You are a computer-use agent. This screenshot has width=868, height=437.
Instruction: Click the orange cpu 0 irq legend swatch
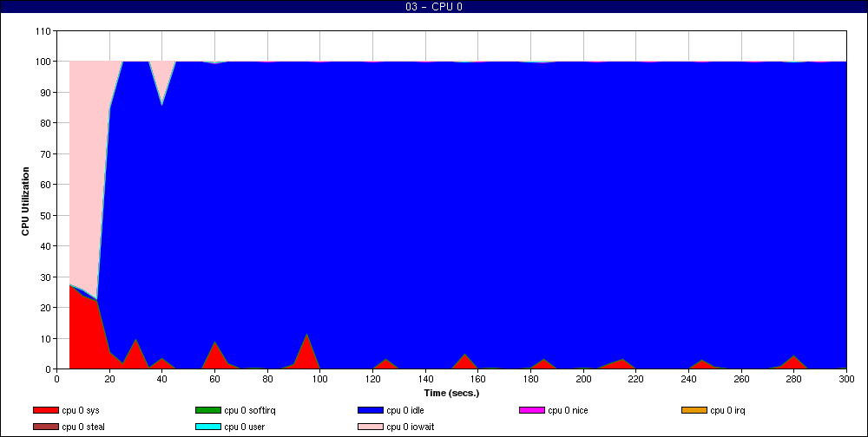[x=694, y=410]
